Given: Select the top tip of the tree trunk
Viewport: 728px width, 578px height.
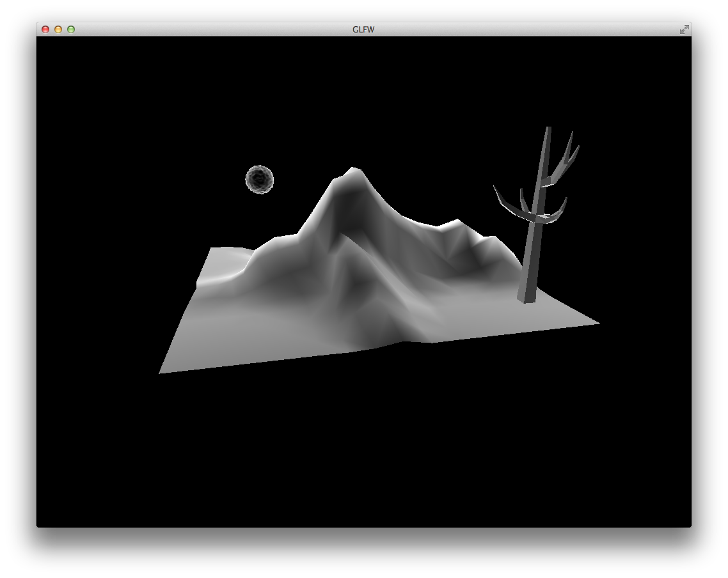Looking at the screenshot, I should pyautogui.click(x=548, y=129).
